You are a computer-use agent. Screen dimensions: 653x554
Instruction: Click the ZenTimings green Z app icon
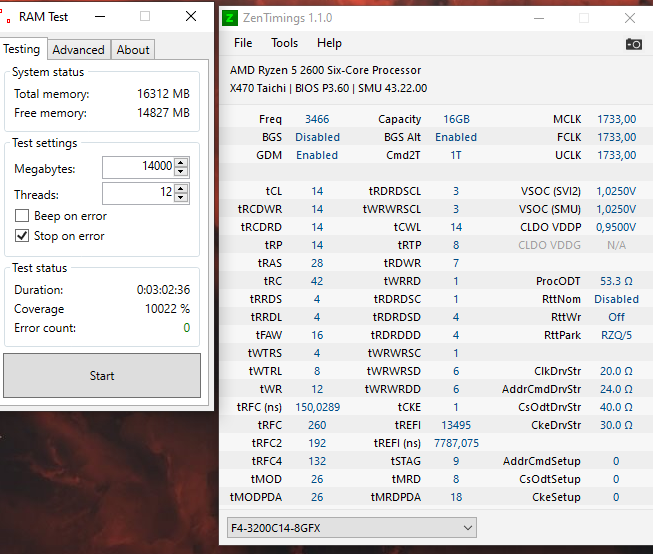tap(229, 18)
